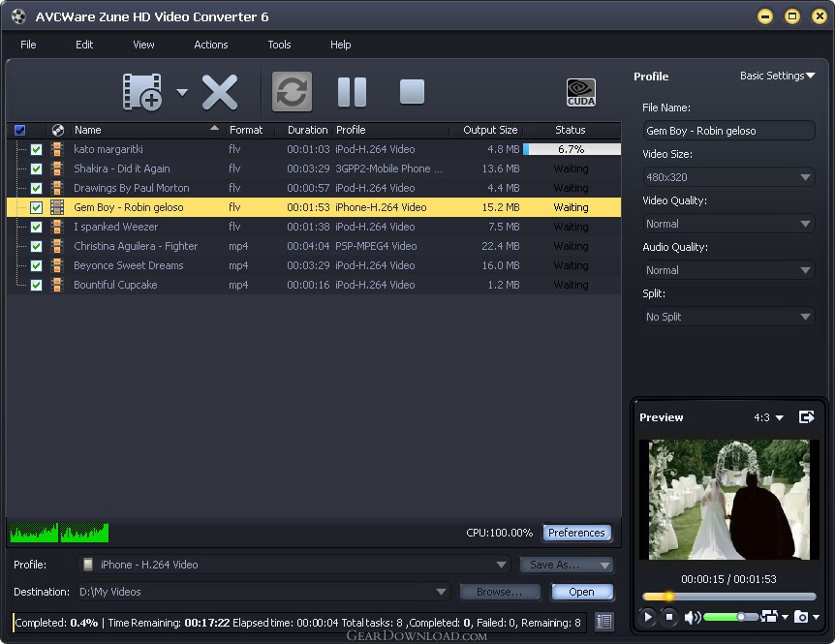This screenshot has height=644, width=835.
Task: Adjust the green preview volume slider
Action: (730, 617)
